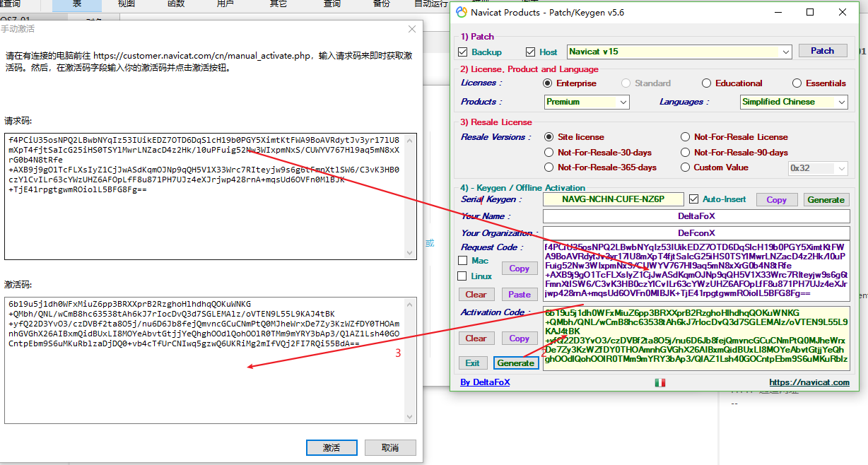Enable the Linux checkbox

coord(462,276)
